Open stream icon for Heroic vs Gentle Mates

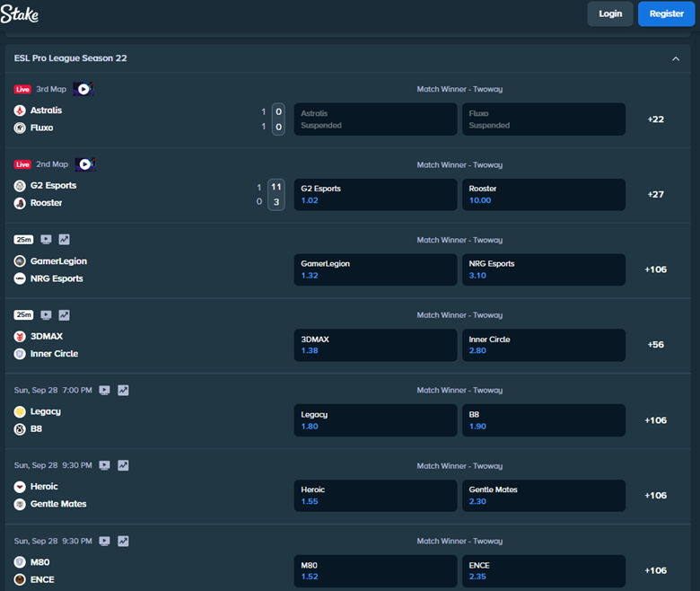104,465
